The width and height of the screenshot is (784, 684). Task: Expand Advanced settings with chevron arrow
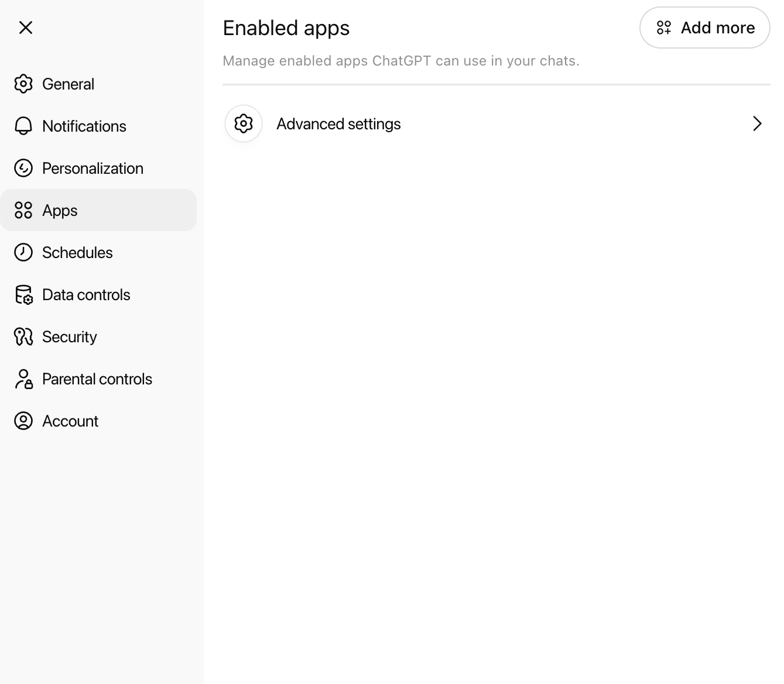pyautogui.click(x=757, y=124)
